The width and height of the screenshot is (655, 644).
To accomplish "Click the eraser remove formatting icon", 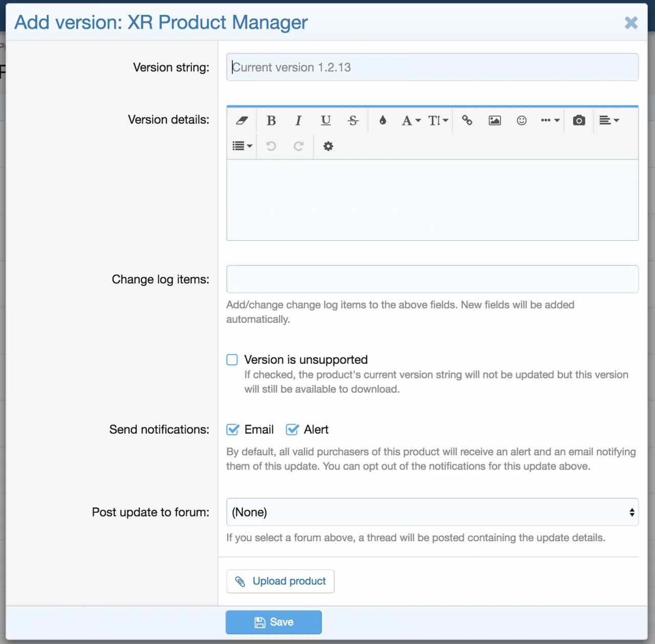I will (242, 121).
